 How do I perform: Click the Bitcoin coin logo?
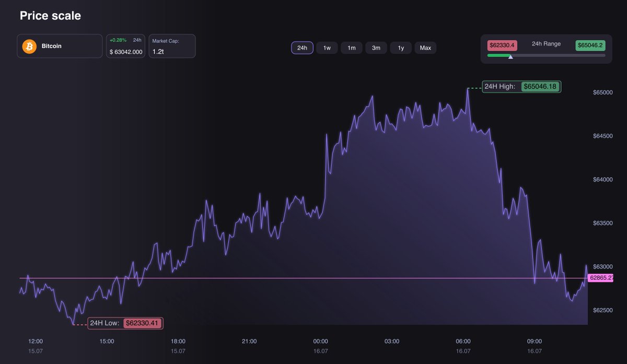pos(29,46)
